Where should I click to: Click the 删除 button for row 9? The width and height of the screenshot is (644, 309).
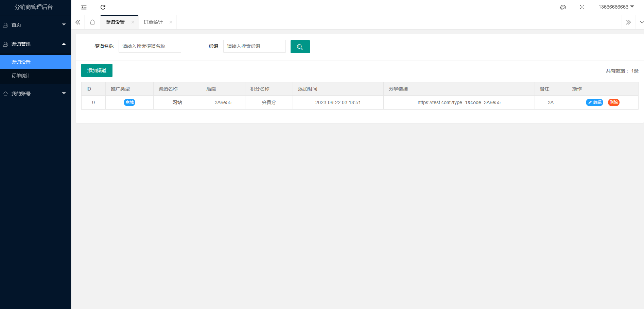tap(614, 102)
